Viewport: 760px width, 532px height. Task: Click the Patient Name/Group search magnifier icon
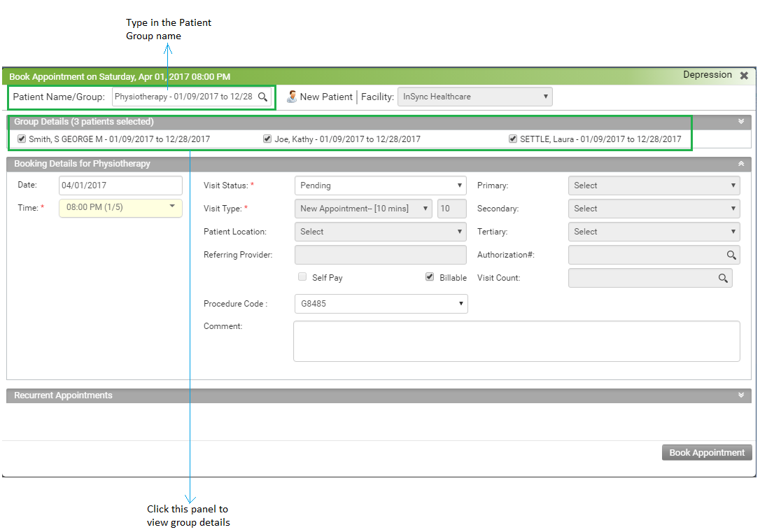[x=262, y=97]
